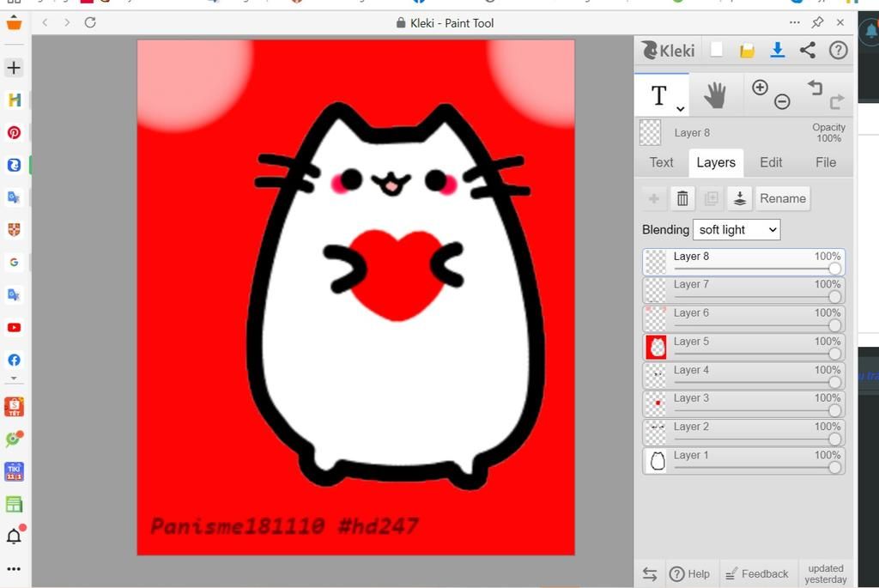Open sidebar more options dots
This screenshot has height=588, width=879.
14,569
